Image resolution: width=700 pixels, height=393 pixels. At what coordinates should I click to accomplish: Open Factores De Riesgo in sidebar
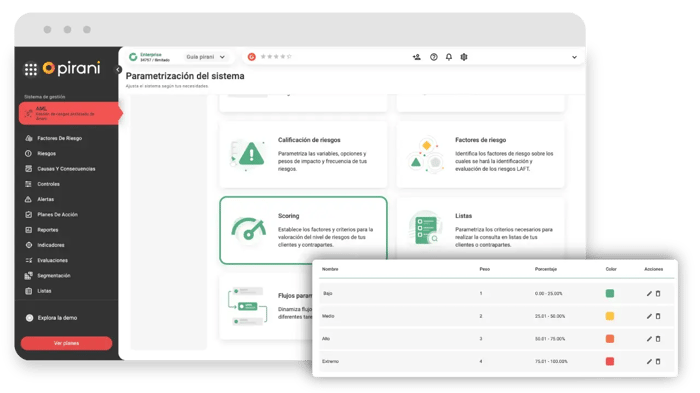(x=59, y=138)
